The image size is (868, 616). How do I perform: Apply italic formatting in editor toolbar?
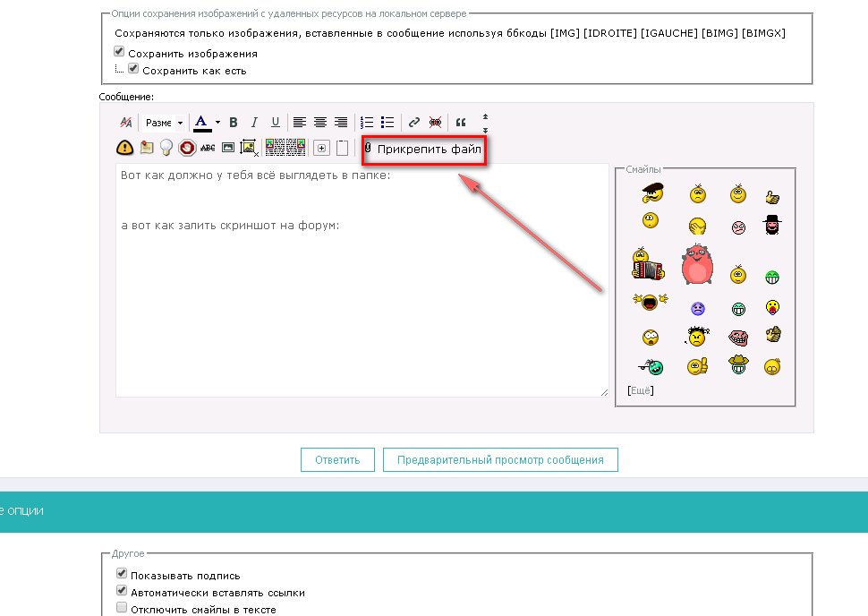(x=254, y=123)
